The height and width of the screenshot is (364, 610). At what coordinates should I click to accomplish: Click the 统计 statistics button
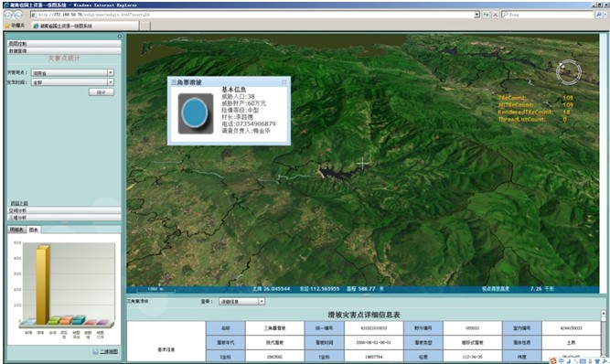tap(102, 92)
